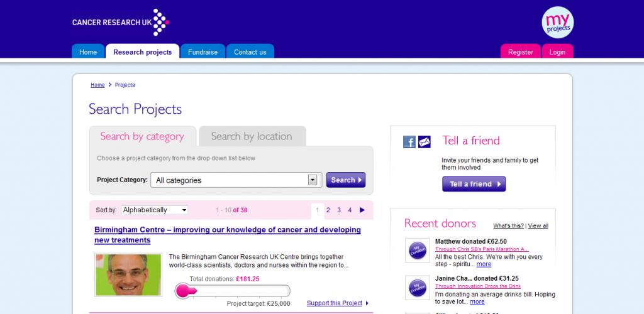Click more link in Matthew's message
The height and width of the screenshot is (314, 644).
484,264
